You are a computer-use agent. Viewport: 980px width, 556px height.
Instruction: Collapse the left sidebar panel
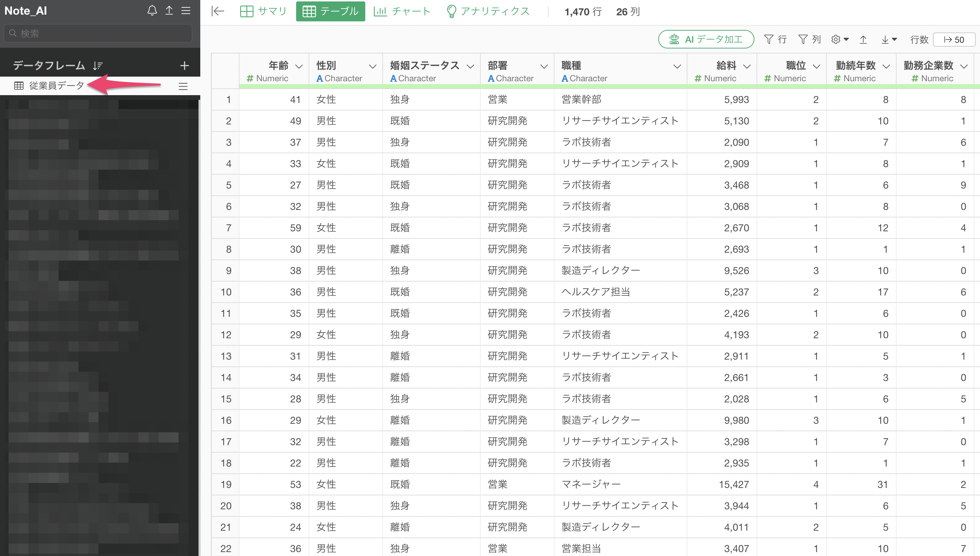coord(218,11)
